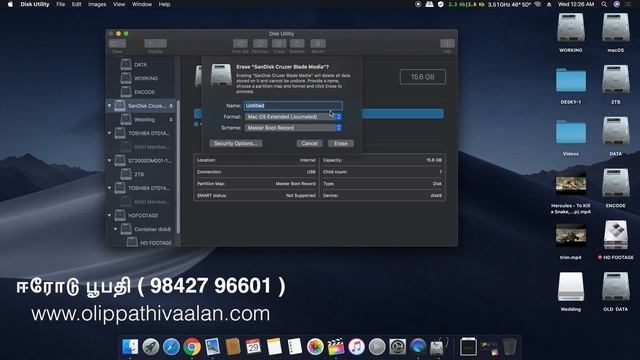The image size is (640, 360).
Task: Open iTunes from the Dock
Action: pyautogui.click(x=356, y=347)
